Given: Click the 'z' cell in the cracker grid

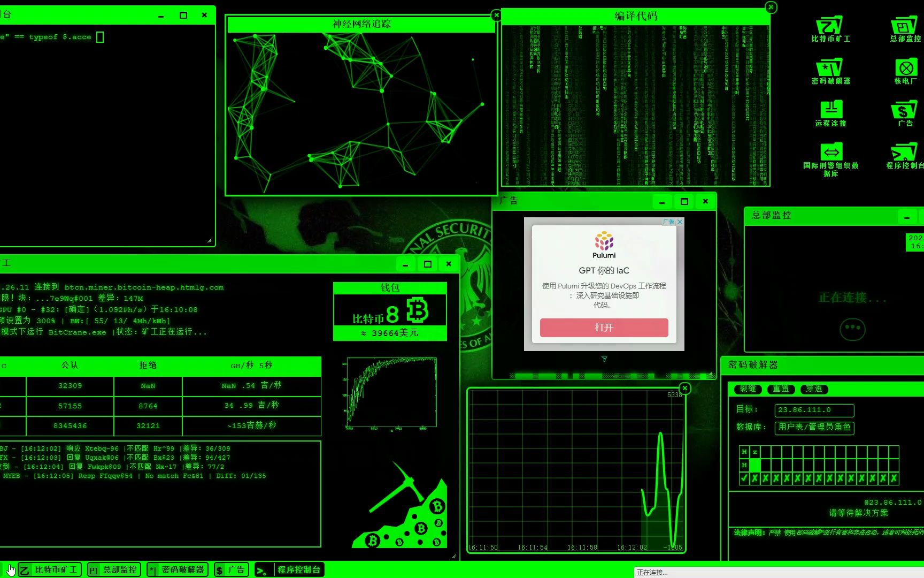Looking at the screenshot, I should 754,452.
